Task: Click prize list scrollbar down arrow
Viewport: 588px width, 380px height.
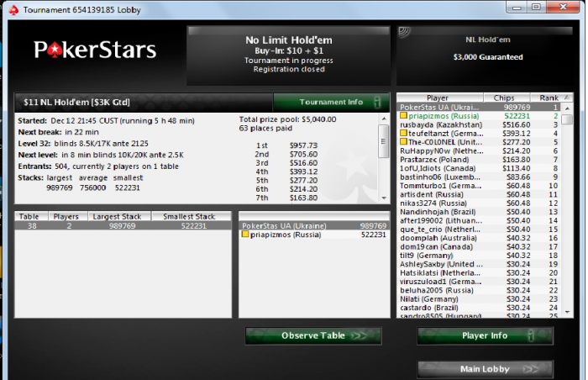Action: 384,198
